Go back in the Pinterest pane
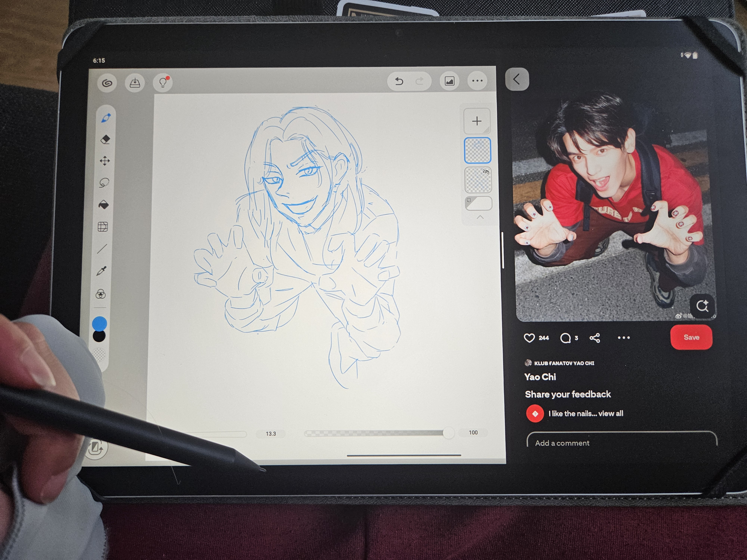 tap(517, 80)
